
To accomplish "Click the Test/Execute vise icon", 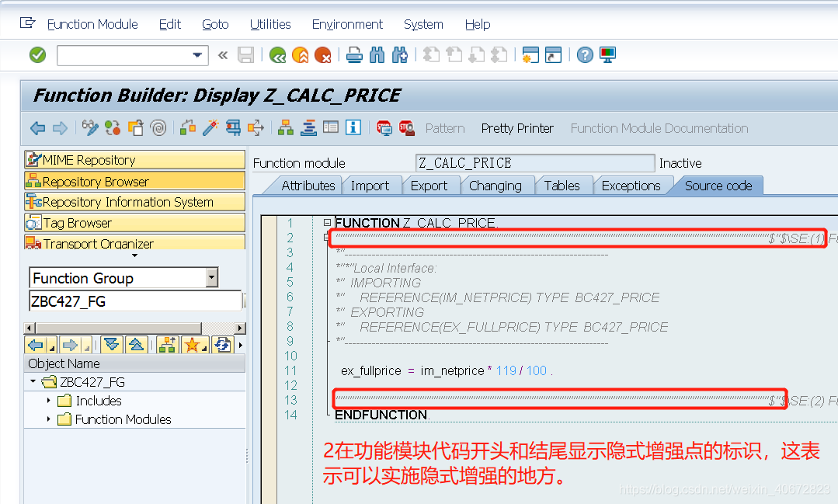I will (233, 127).
